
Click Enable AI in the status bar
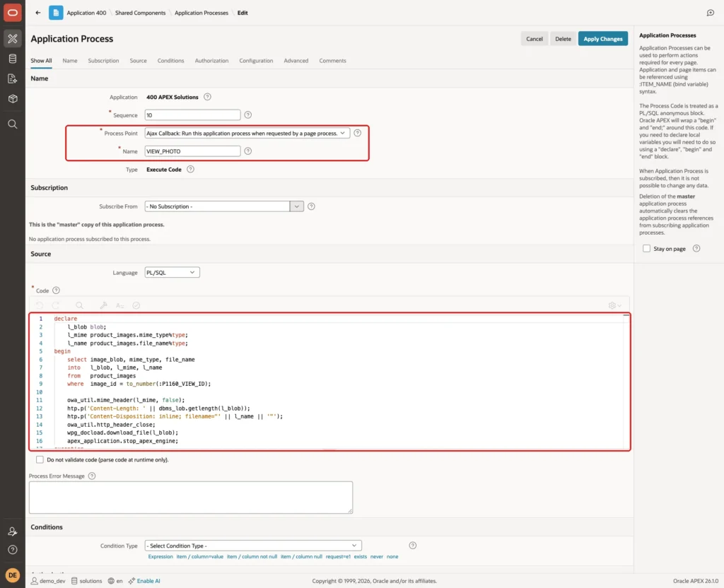(x=144, y=581)
